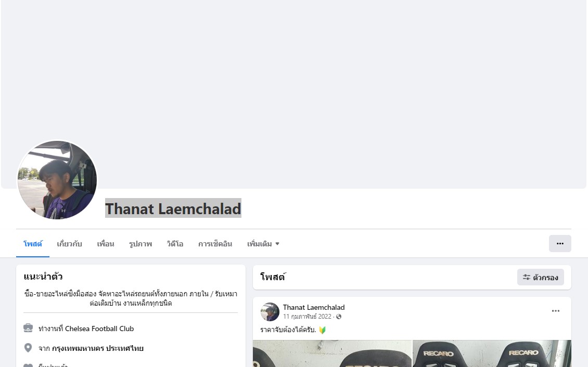Screen dimensions: 588x367
Task: Select the รูปภาพ tab
Action: [140, 244]
